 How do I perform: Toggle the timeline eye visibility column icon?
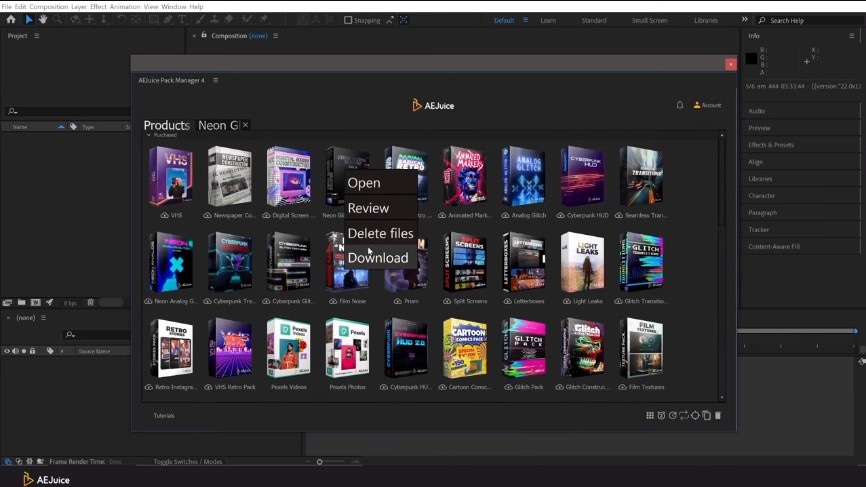click(7, 351)
